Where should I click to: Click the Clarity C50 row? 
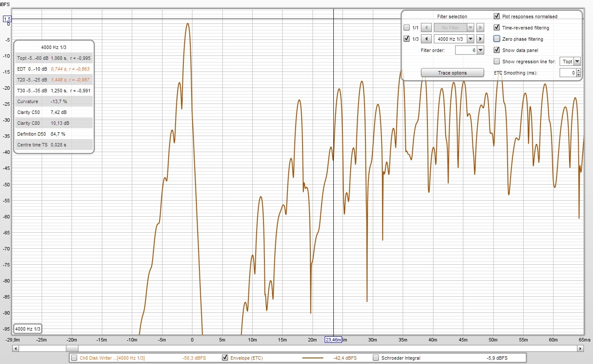click(54, 112)
